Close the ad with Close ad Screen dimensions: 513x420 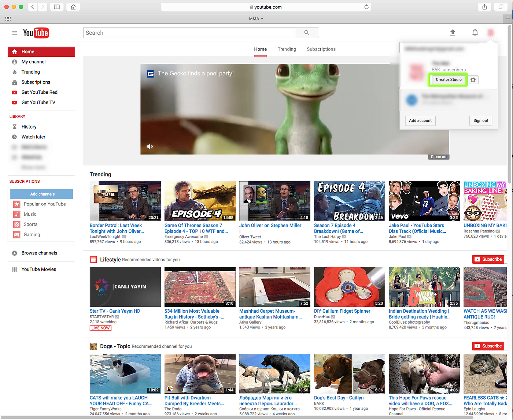[x=439, y=157]
